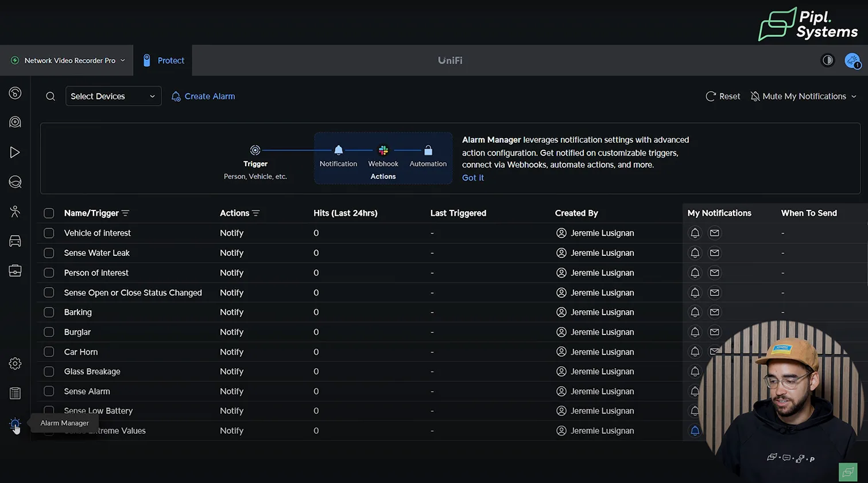Toggle push bell for Barking alarm
This screenshot has width=868, height=483.
[x=695, y=312]
